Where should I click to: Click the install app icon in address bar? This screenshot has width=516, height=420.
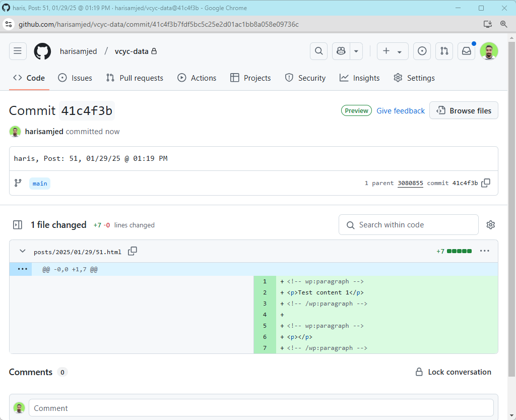(x=488, y=24)
